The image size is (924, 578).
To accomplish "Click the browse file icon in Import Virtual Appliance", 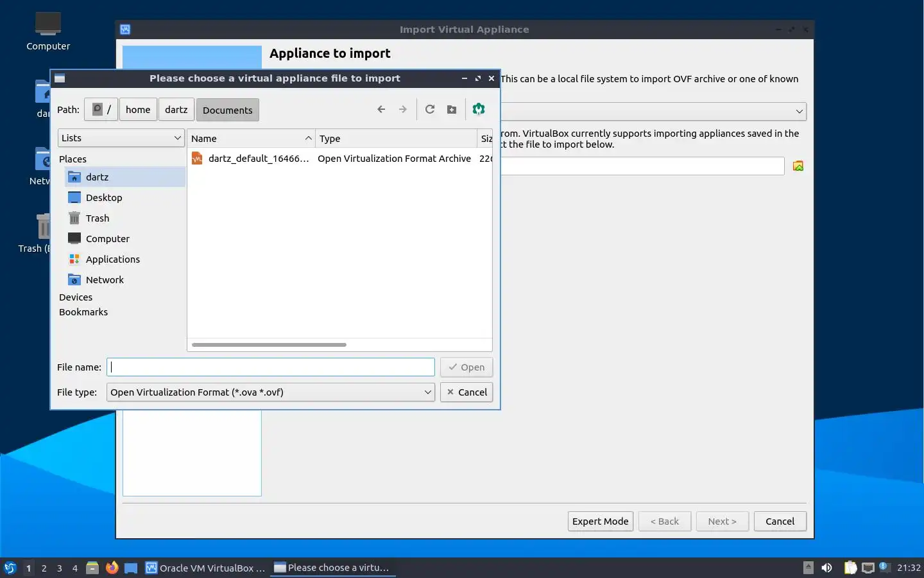I will point(798,166).
